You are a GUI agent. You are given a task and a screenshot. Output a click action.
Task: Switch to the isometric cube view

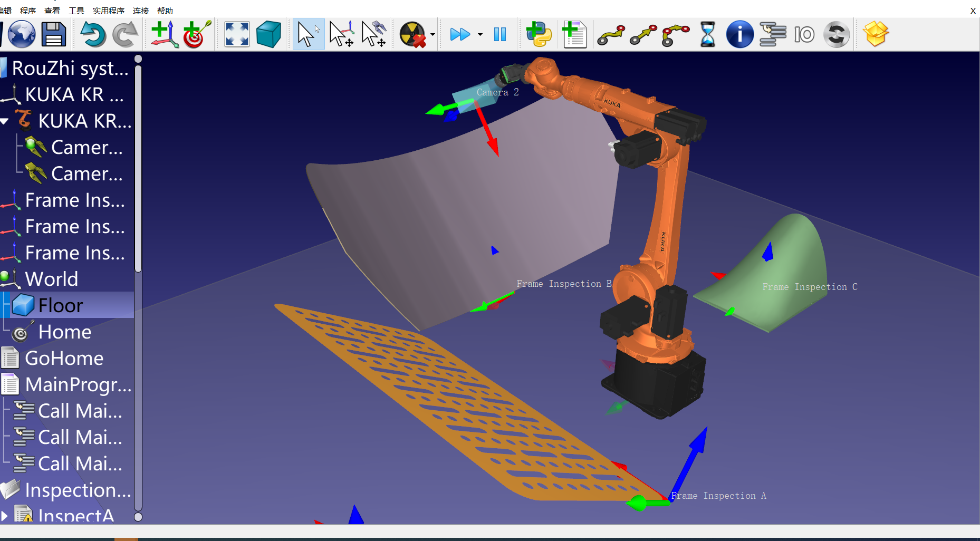pyautogui.click(x=268, y=34)
